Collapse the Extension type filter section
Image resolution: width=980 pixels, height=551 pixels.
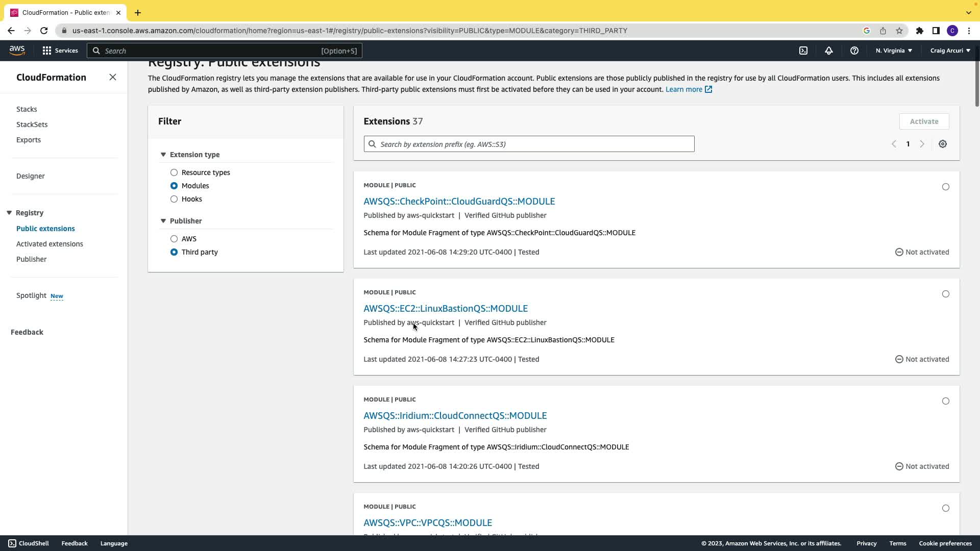click(x=163, y=155)
